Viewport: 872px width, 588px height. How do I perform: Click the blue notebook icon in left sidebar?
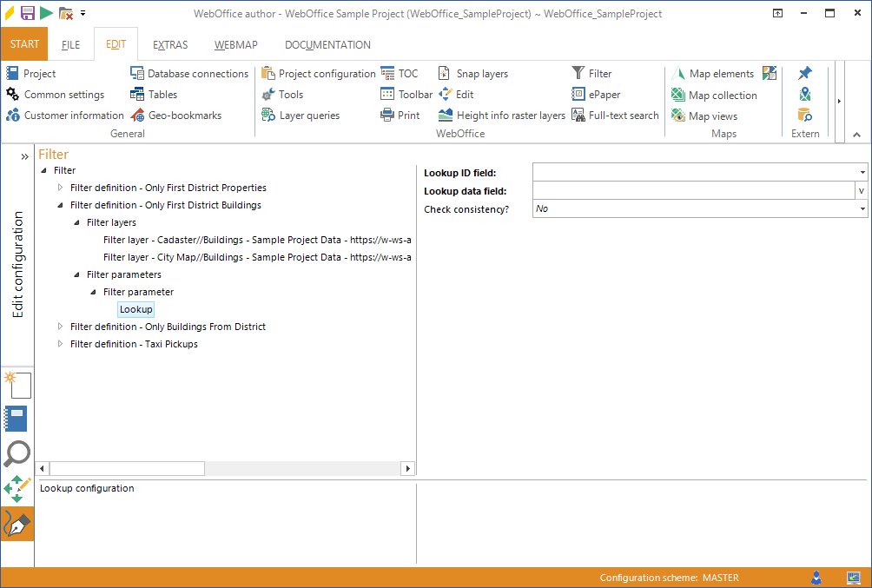(17, 419)
